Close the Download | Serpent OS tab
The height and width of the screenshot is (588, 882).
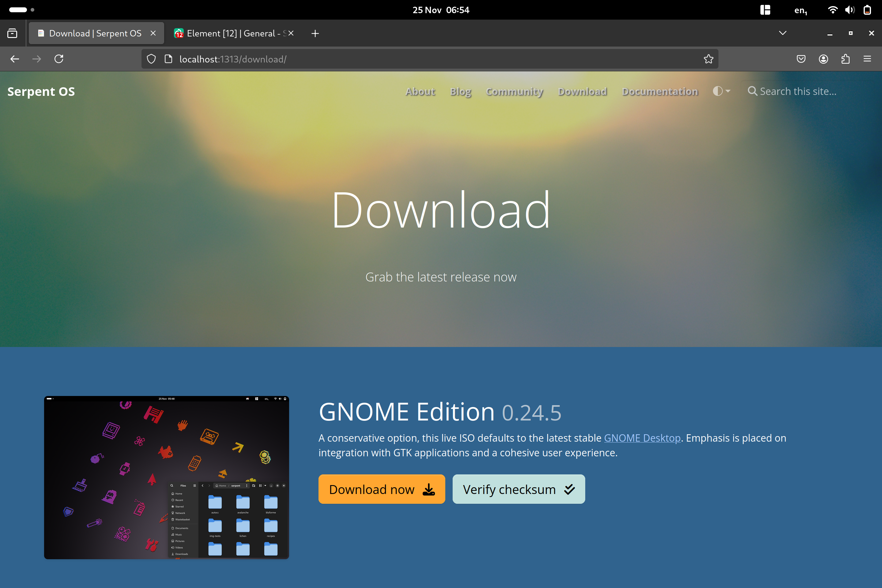click(x=153, y=33)
